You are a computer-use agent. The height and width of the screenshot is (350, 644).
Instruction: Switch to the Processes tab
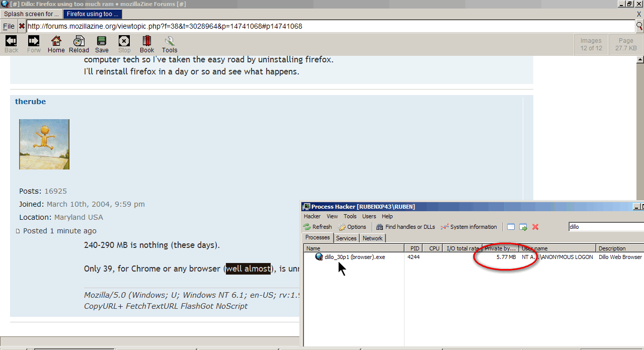(x=318, y=237)
